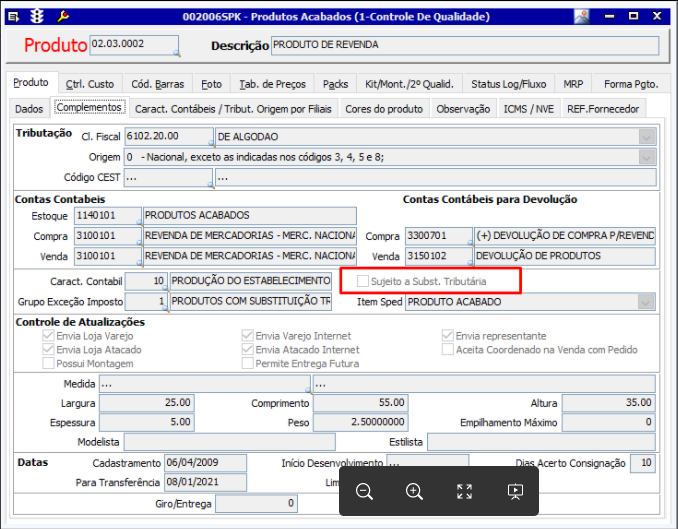Zoom in using the magnifier plus icon
The image size is (678, 529).
[414, 491]
